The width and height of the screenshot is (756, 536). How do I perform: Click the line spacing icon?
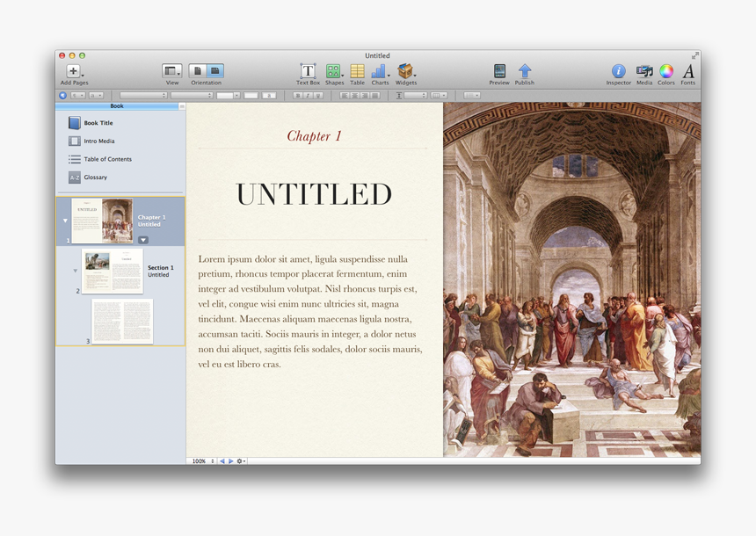tap(399, 96)
